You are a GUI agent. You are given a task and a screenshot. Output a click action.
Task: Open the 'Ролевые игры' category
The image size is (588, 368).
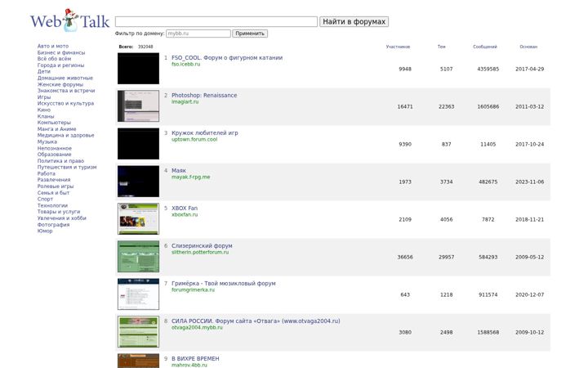coord(56,186)
